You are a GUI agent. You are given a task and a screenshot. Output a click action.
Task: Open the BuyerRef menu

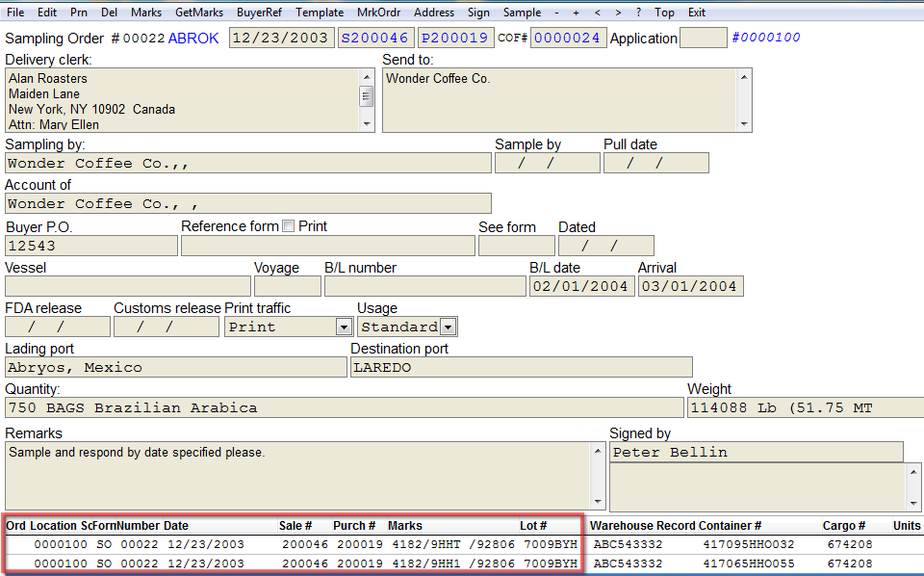(x=259, y=13)
